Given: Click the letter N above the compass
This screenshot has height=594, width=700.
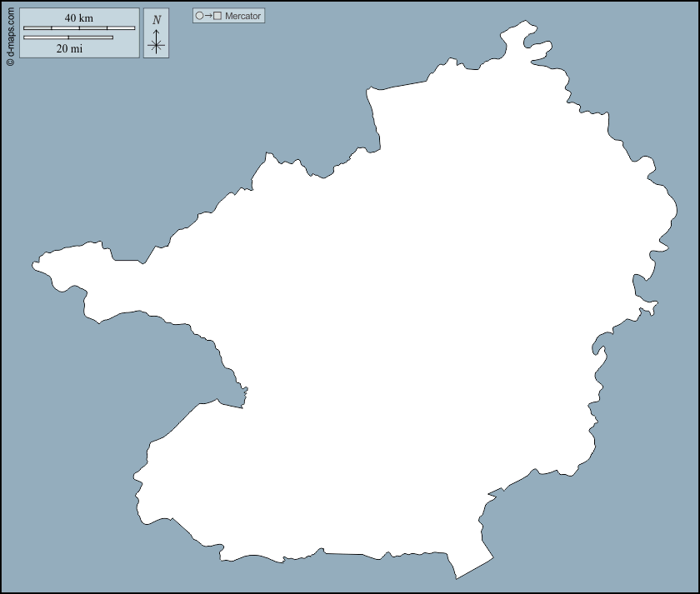Looking at the screenshot, I should 157,18.
